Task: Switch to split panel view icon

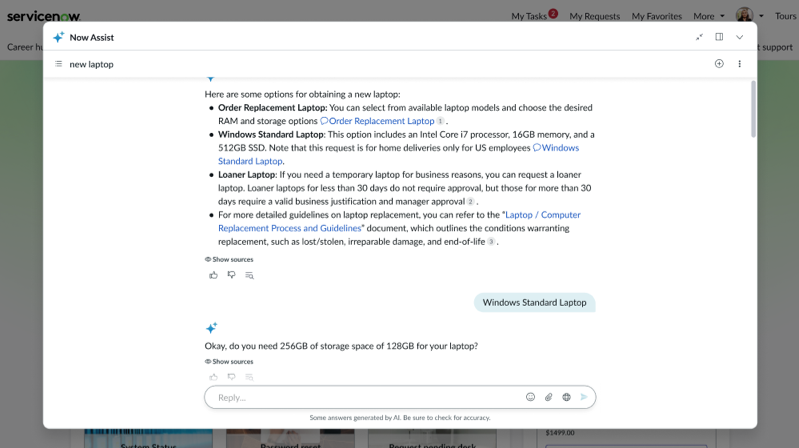Action: coord(719,37)
